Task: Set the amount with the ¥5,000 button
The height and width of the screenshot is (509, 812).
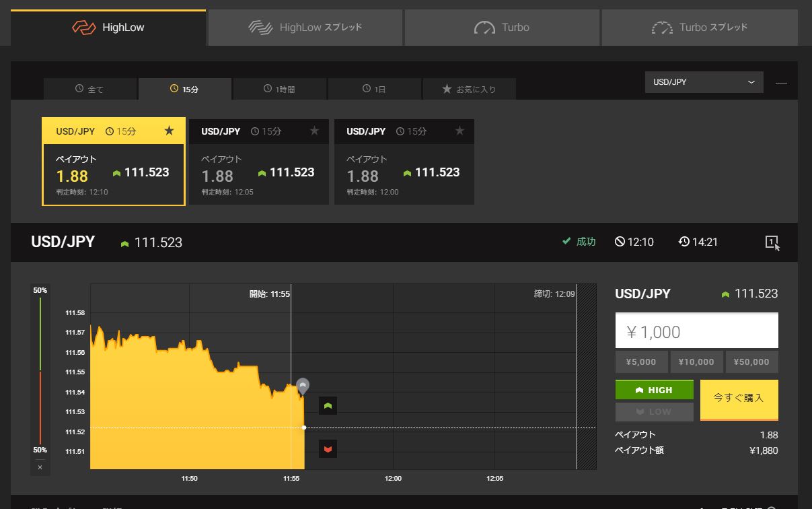Action: (641, 362)
